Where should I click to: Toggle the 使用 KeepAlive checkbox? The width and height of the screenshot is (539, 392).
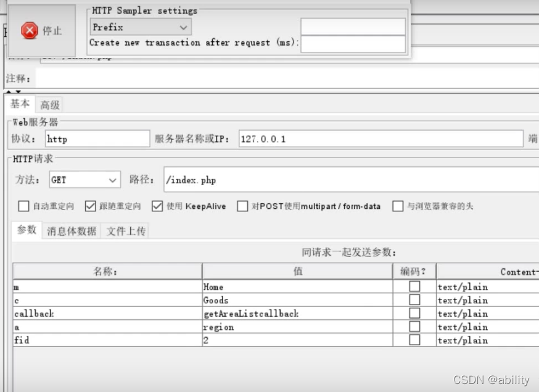[x=157, y=206]
